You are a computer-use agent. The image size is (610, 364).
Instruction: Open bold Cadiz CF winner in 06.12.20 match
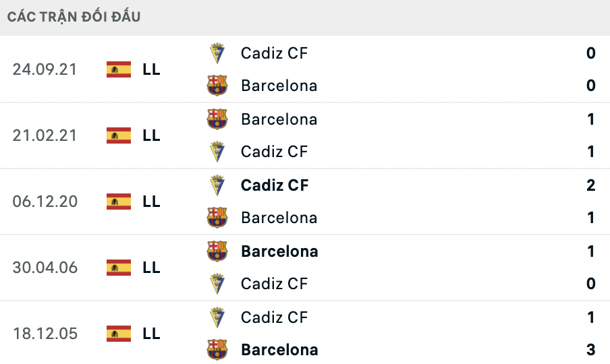coord(275,185)
